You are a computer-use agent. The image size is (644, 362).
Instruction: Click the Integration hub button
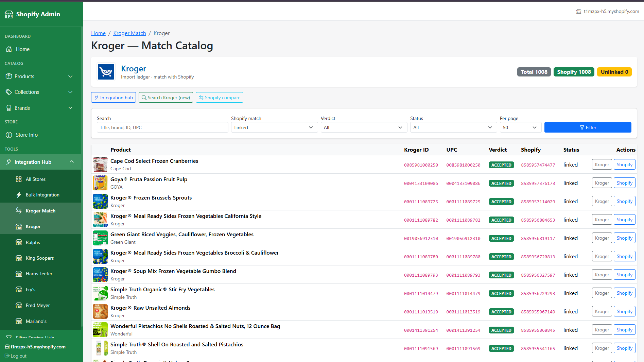114,98
